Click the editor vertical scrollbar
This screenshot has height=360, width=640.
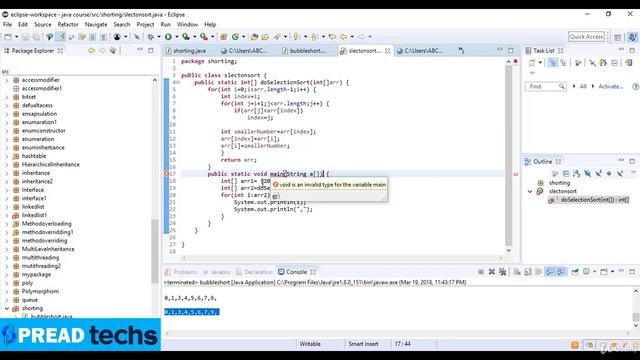pos(509,155)
